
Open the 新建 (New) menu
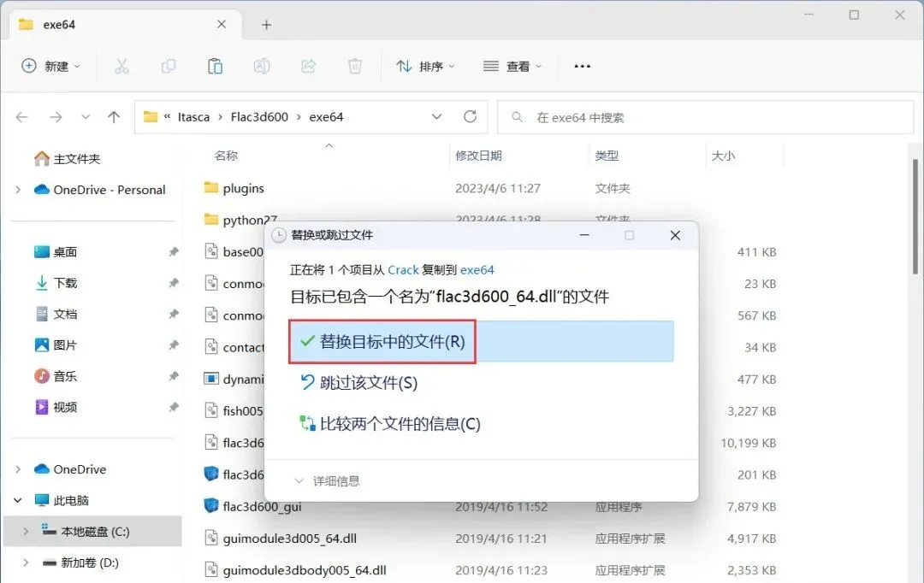[x=50, y=66]
